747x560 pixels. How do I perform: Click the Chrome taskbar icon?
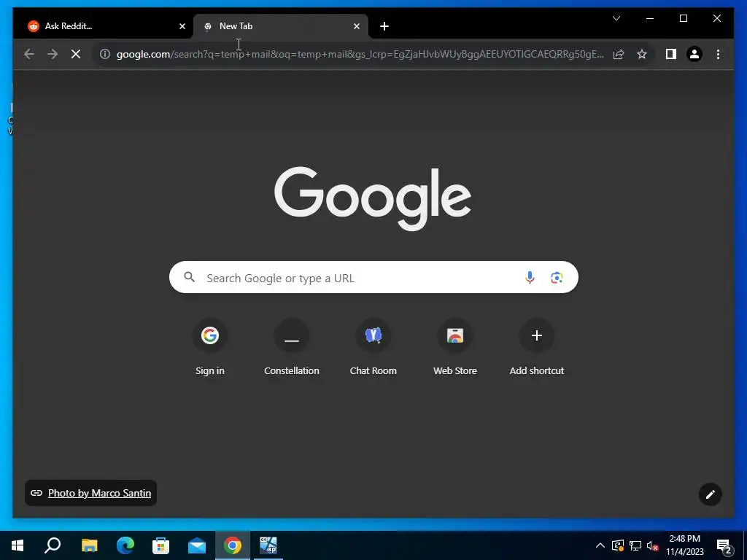click(233, 545)
